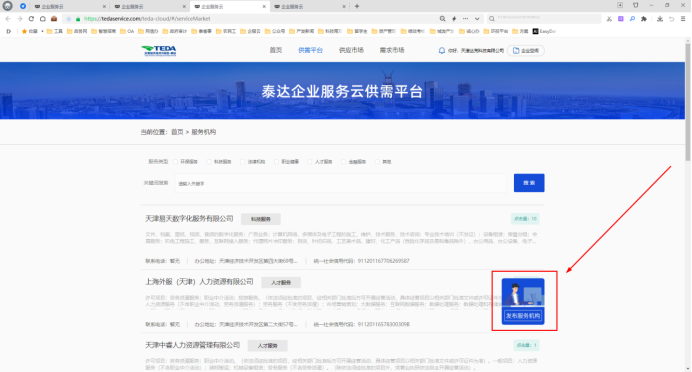Switch to the active 企业服务云 browser tab

coord(229,7)
